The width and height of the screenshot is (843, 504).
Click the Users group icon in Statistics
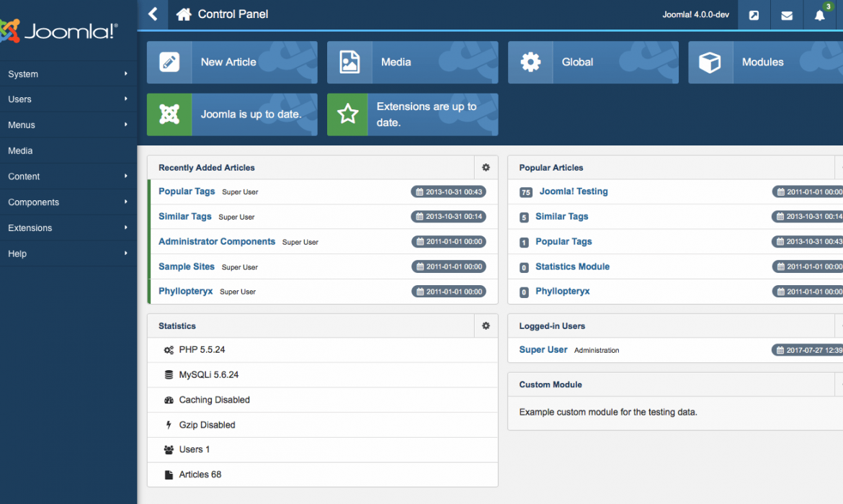tap(169, 450)
